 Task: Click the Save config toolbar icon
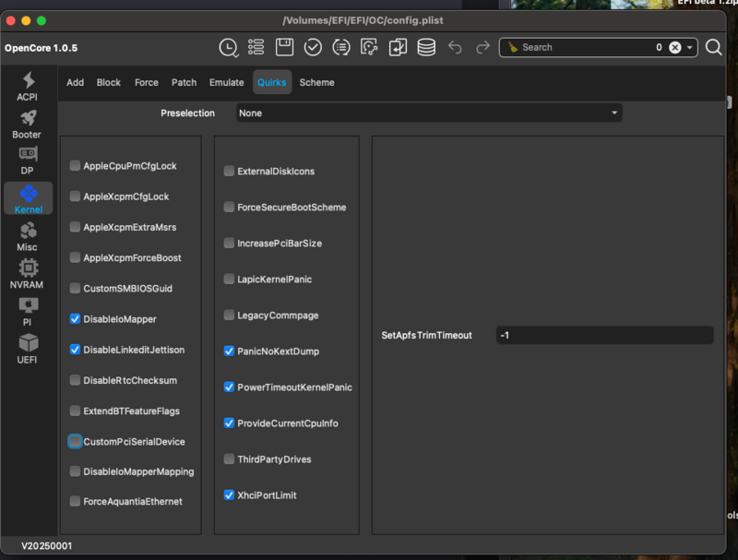tap(285, 46)
